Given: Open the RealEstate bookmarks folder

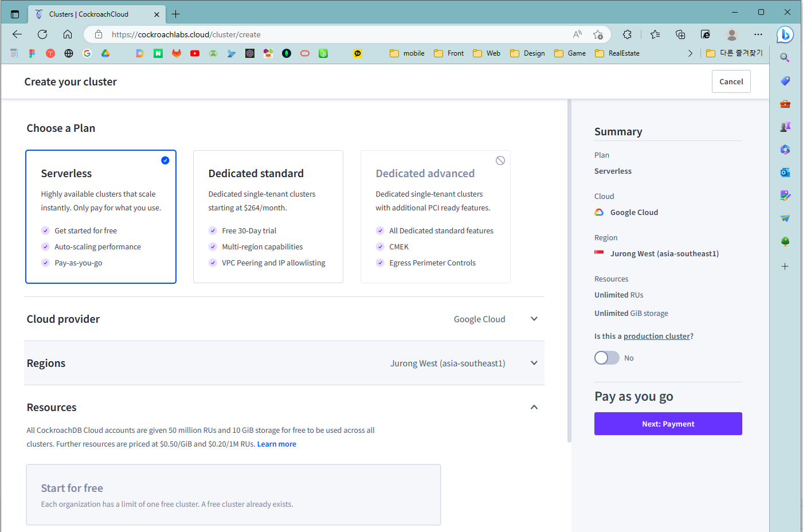Looking at the screenshot, I should [x=617, y=53].
